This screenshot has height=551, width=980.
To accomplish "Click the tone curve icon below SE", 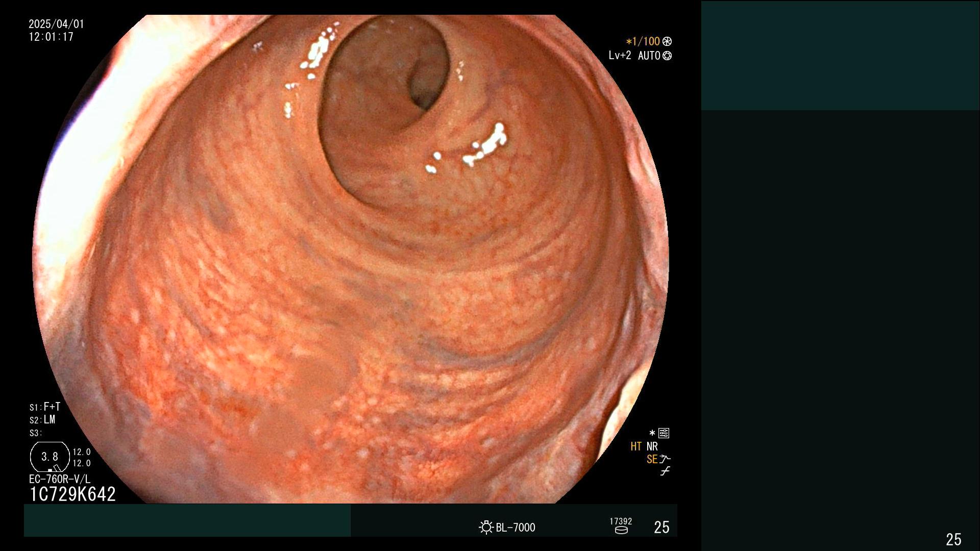I will point(665,471).
